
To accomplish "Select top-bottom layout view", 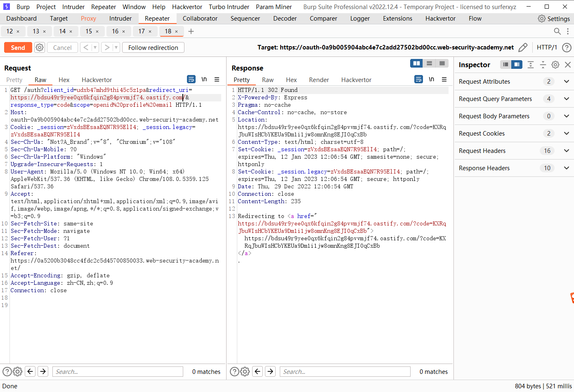I will point(429,63).
